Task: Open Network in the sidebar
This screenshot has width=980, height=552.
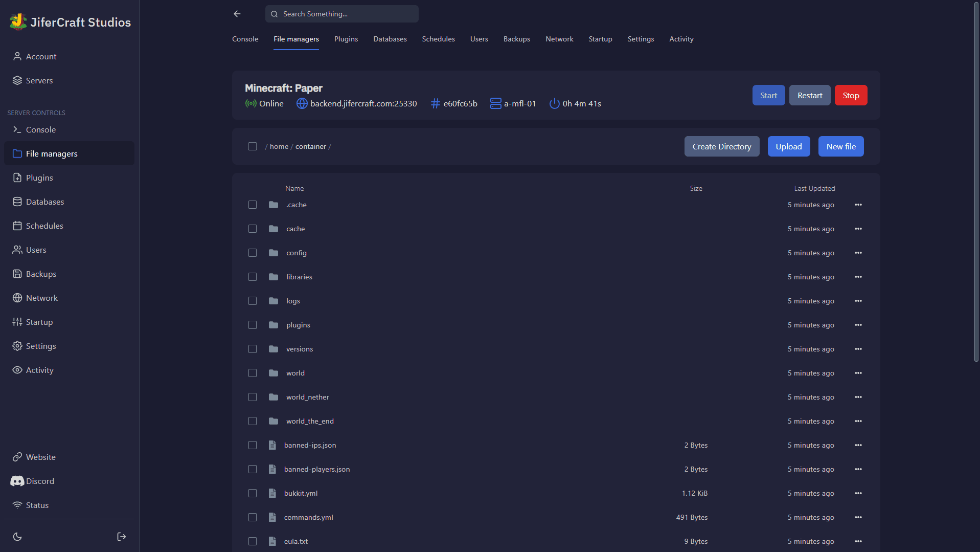Action: click(x=41, y=298)
